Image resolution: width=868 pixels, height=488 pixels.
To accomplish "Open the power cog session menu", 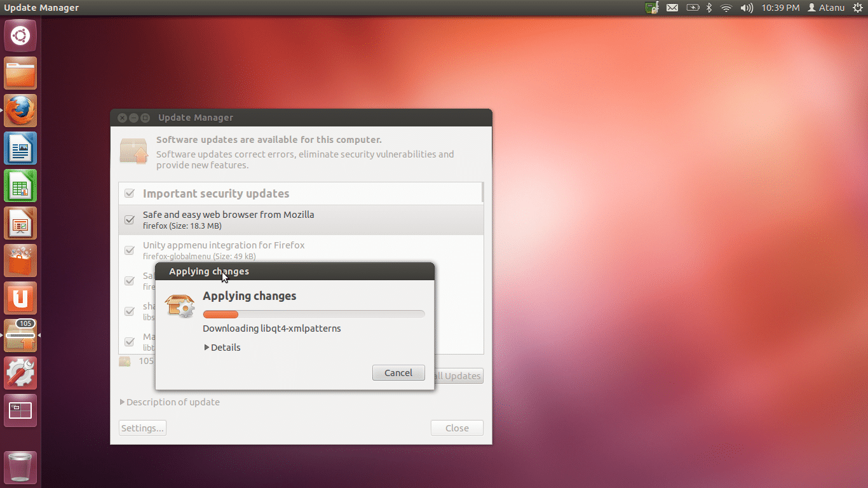I will tap(858, 8).
